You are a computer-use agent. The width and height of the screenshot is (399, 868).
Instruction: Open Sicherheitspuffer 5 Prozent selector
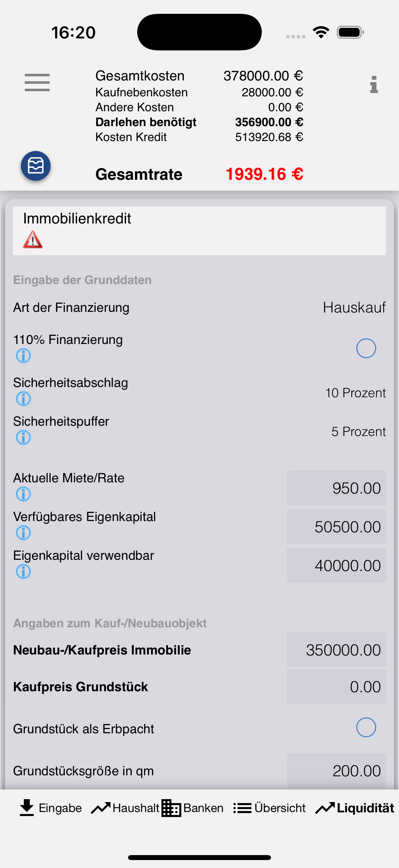tap(358, 432)
